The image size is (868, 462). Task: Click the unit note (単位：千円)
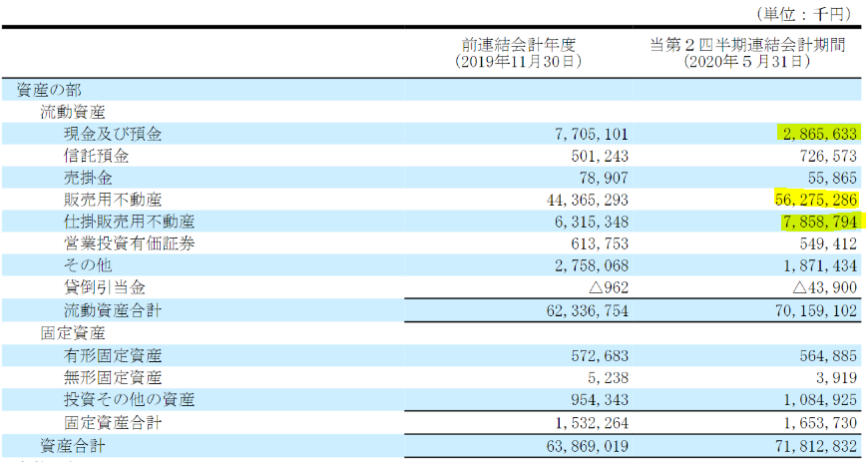(x=805, y=14)
